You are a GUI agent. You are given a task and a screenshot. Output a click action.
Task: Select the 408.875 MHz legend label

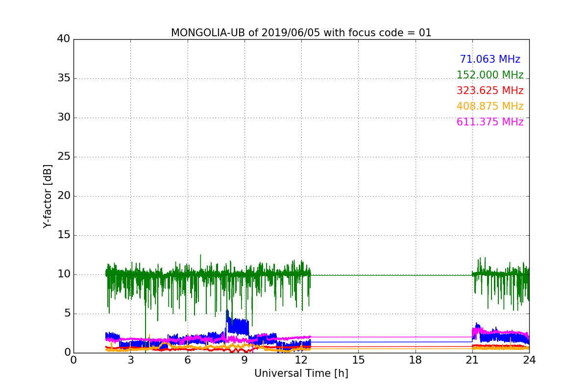pos(490,106)
